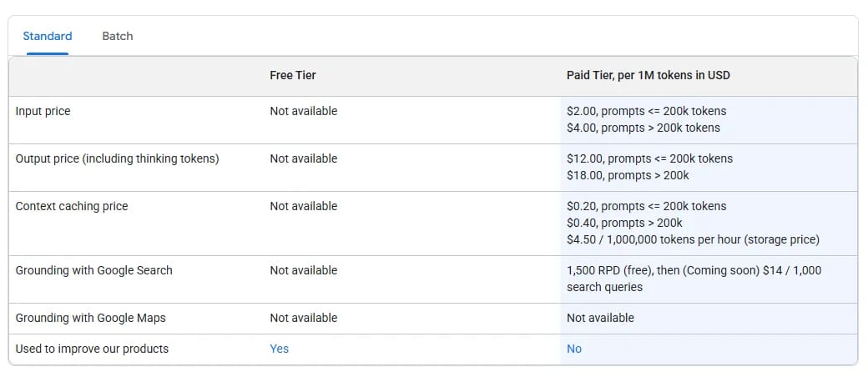
Task: Select the $12.00 output price line
Action: pos(649,158)
